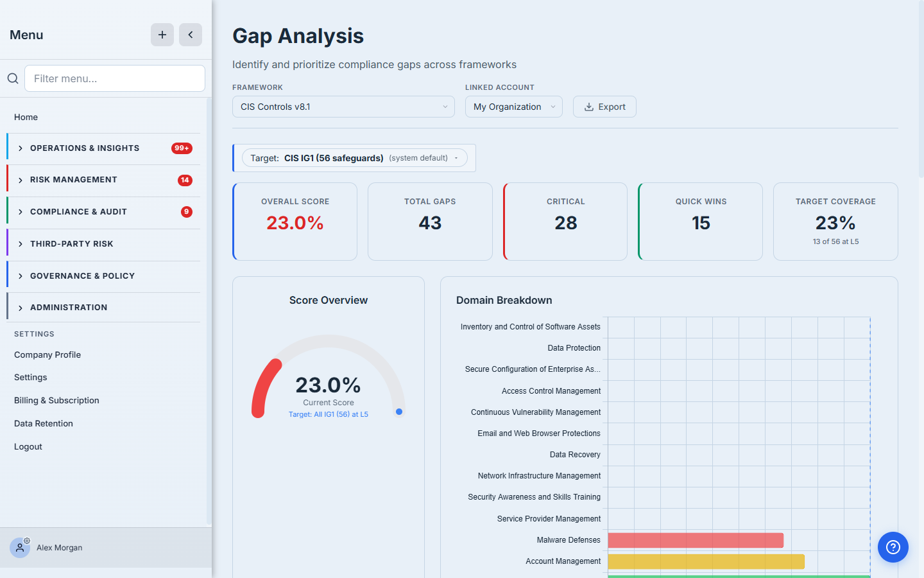This screenshot has width=924, height=578.
Task: Open the Framework dropdown CIS Controls v8.1
Action: 343,107
